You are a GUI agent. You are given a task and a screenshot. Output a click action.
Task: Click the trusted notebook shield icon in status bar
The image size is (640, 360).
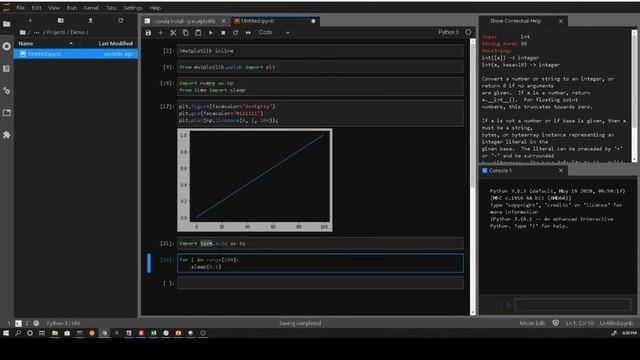(x=556, y=323)
